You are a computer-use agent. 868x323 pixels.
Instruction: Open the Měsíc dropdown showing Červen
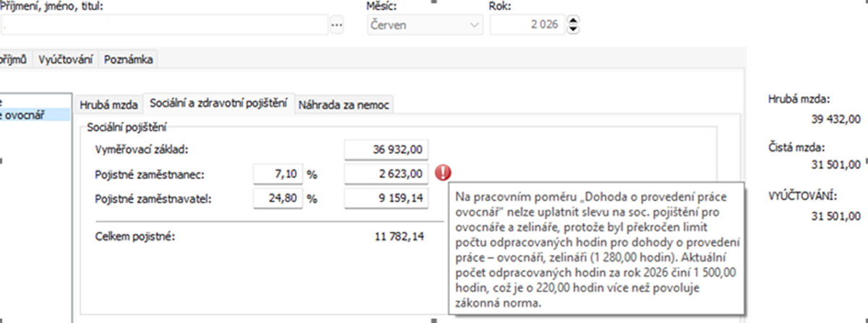pyautogui.click(x=423, y=25)
